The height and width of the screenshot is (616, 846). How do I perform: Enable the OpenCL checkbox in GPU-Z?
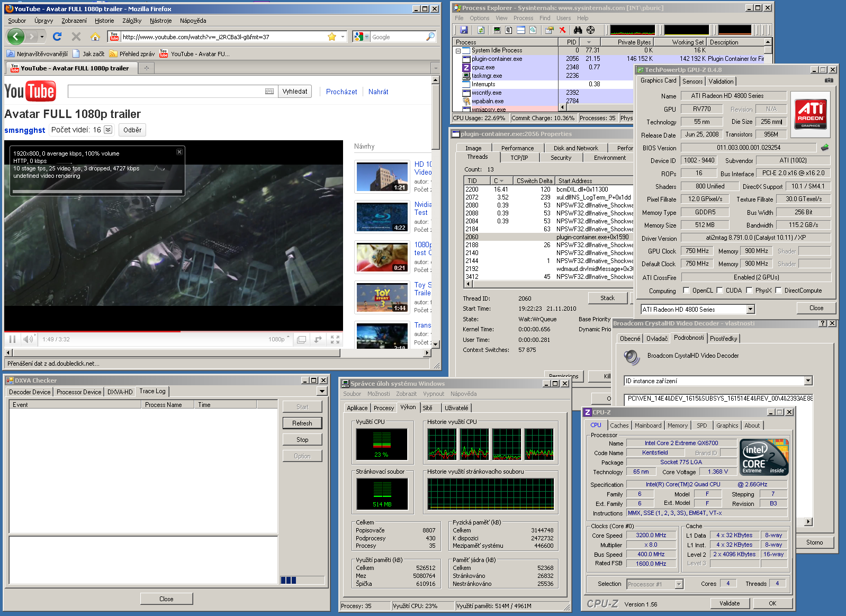coord(686,291)
